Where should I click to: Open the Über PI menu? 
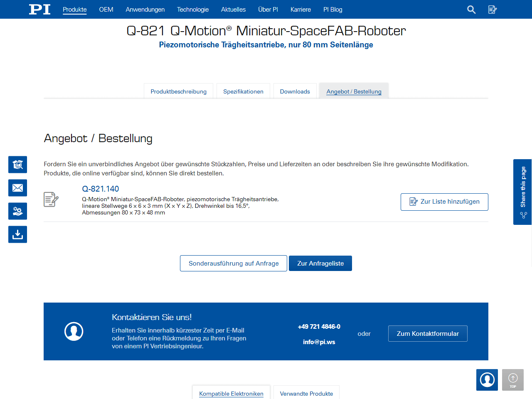click(268, 10)
